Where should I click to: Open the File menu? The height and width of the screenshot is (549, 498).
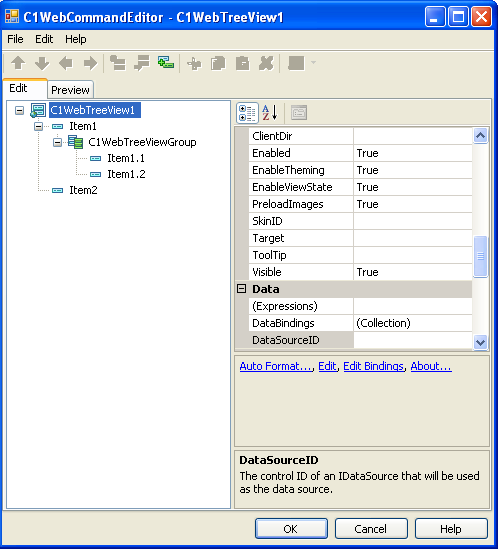click(15, 39)
